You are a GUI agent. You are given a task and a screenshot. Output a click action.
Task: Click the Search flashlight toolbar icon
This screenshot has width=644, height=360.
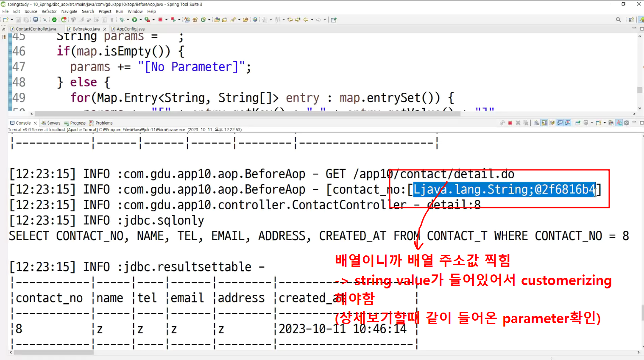(233, 19)
